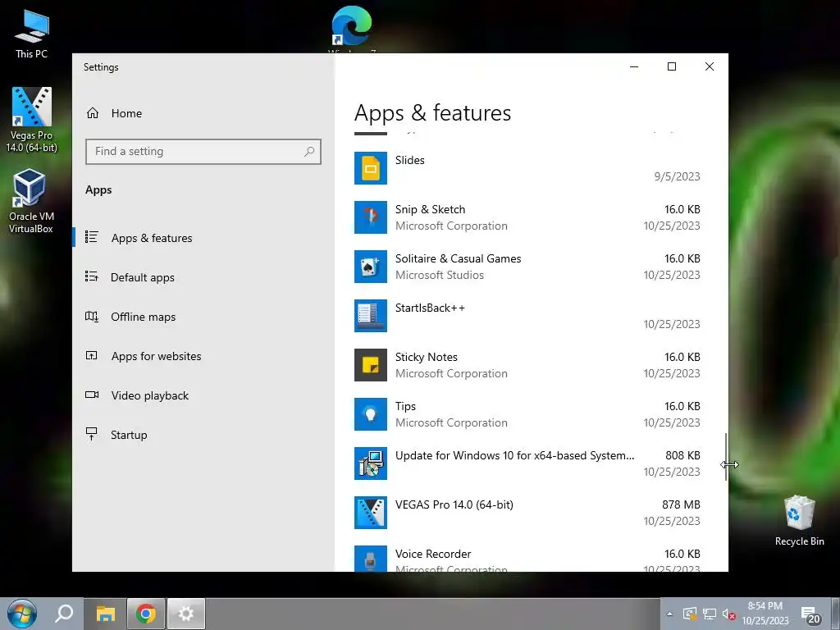Open taskbar search magnifier
This screenshot has width=840, height=630.
click(64, 614)
